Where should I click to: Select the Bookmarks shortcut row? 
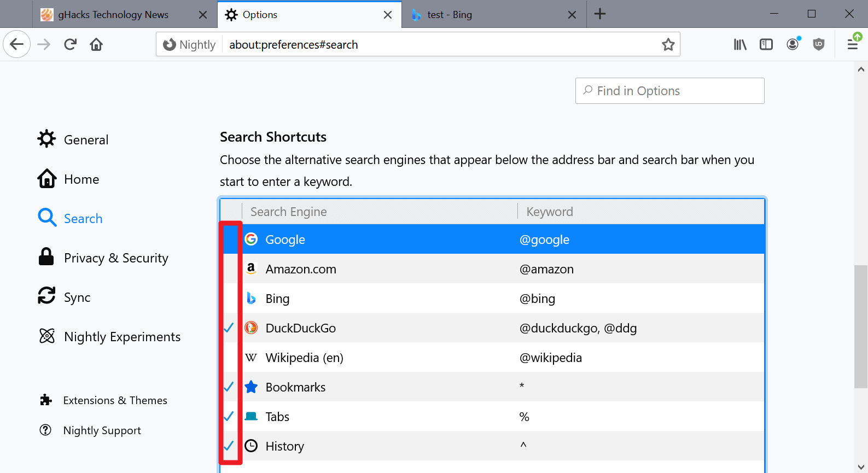pos(492,387)
